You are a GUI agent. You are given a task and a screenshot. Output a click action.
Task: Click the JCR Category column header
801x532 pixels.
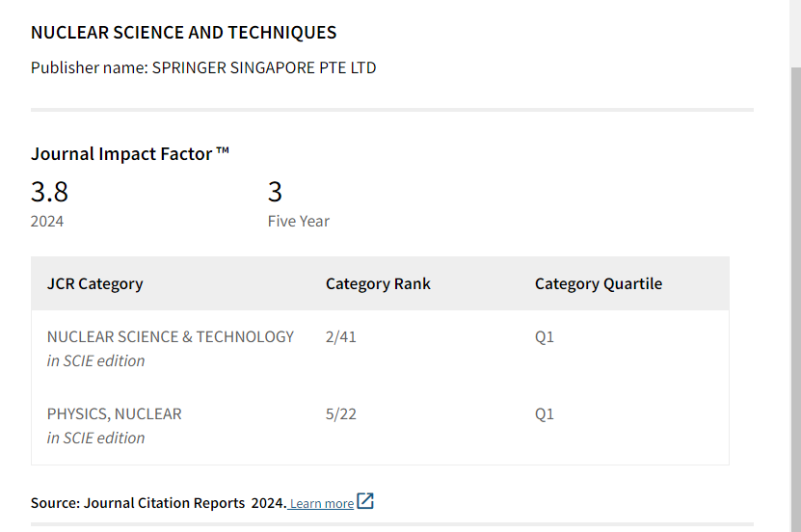coord(94,283)
